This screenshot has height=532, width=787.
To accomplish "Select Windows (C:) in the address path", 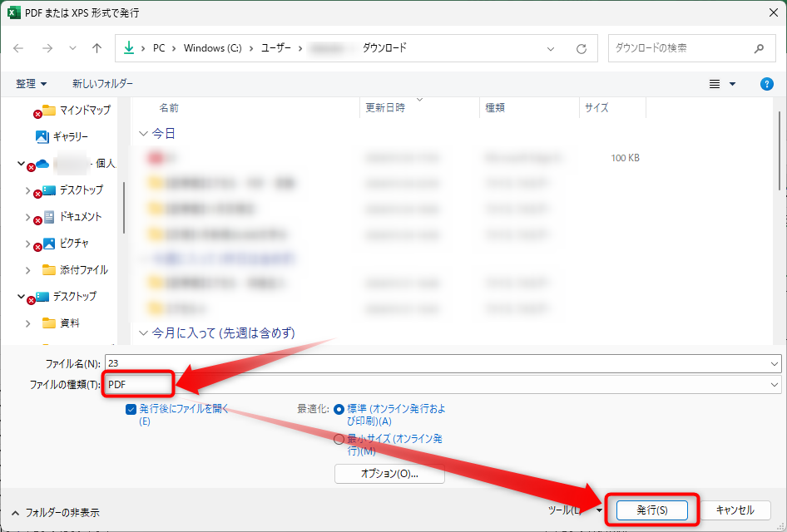I will tap(212, 48).
